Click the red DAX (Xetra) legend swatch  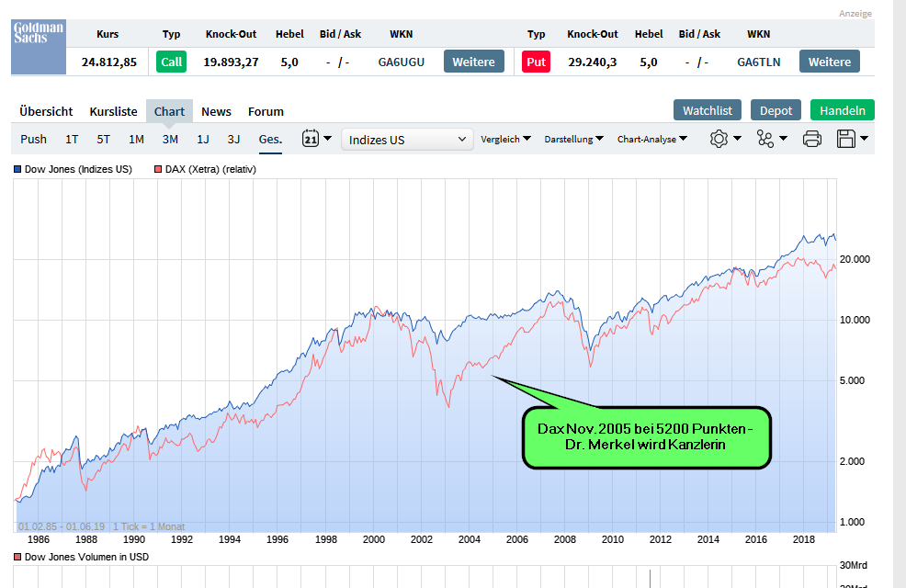click(158, 169)
